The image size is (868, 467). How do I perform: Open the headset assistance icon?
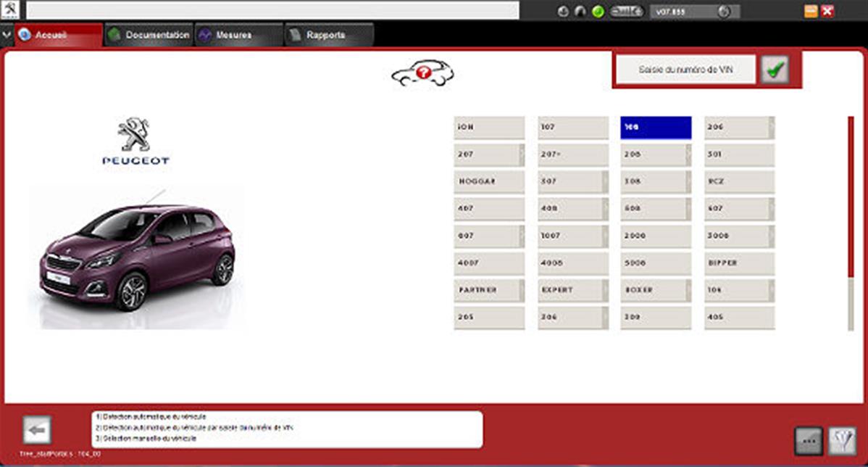(x=580, y=11)
